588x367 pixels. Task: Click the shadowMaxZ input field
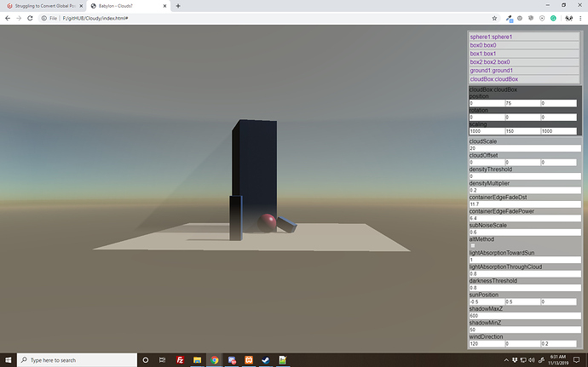pyautogui.click(x=525, y=316)
